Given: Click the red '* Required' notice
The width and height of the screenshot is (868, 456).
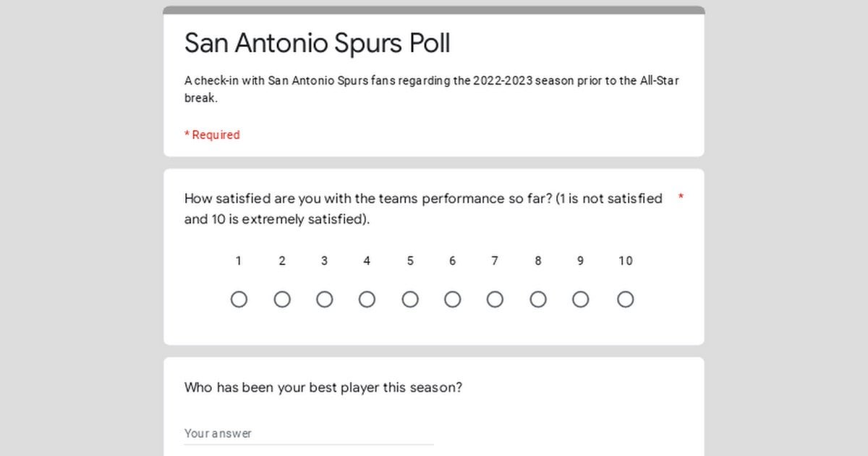Looking at the screenshot, I should [x=212, y=135].
